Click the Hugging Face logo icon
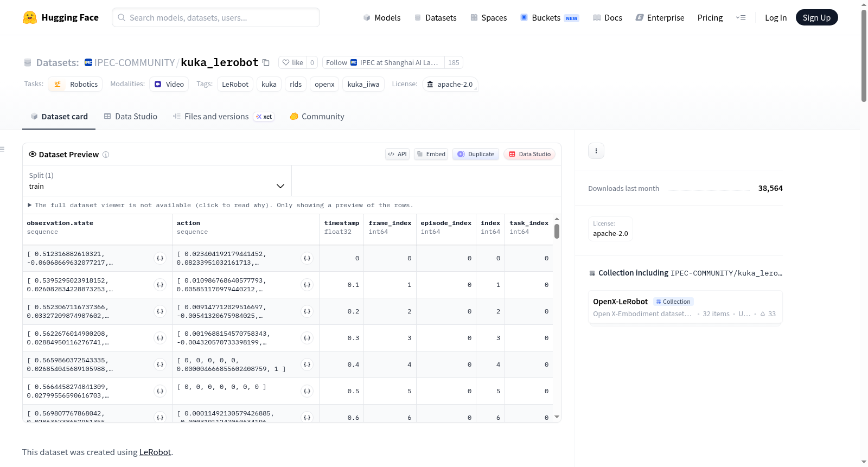Image resolution: width=868 pixels, height=467 pixels. tap(30, 17)
